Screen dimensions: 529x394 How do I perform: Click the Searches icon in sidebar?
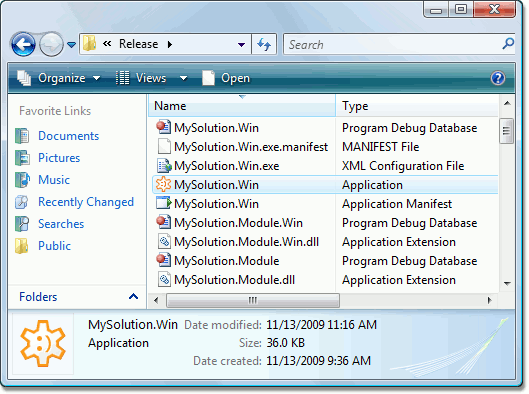pyautogui.click(x=22, y=224)
